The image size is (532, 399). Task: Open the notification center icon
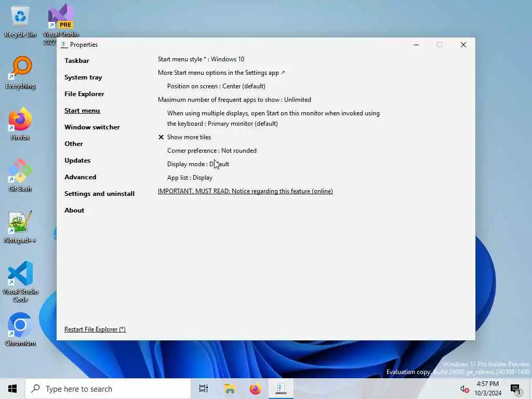[x=516, y=389]
